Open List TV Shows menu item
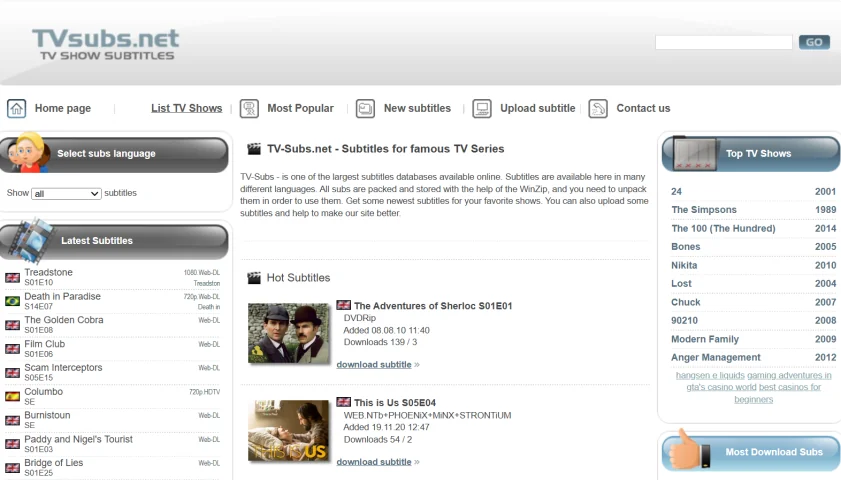Viewport: 841px width, 480px height. coord(187,108)
